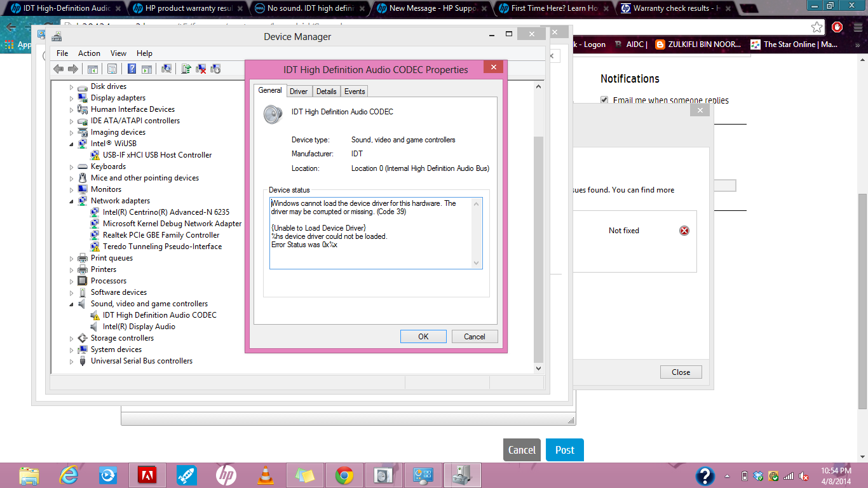This screenshot has height=488, width=868.
Task: Open the Action menu
Action: click(x=89, y=53)
